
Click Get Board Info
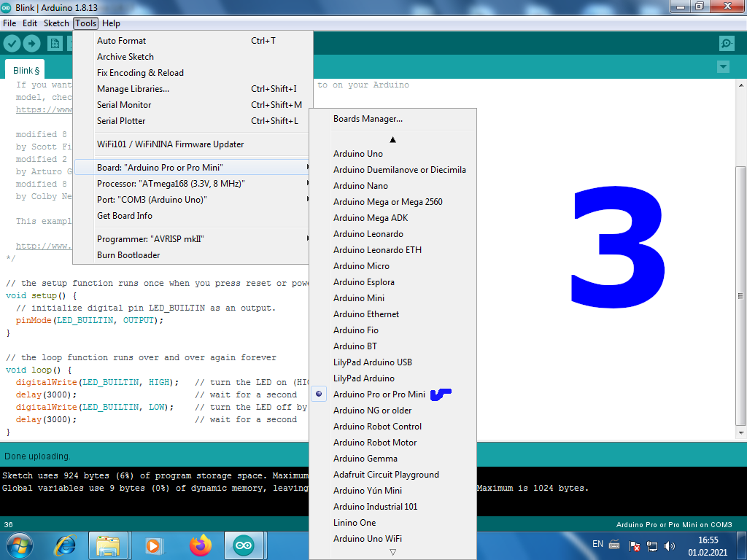193,216
